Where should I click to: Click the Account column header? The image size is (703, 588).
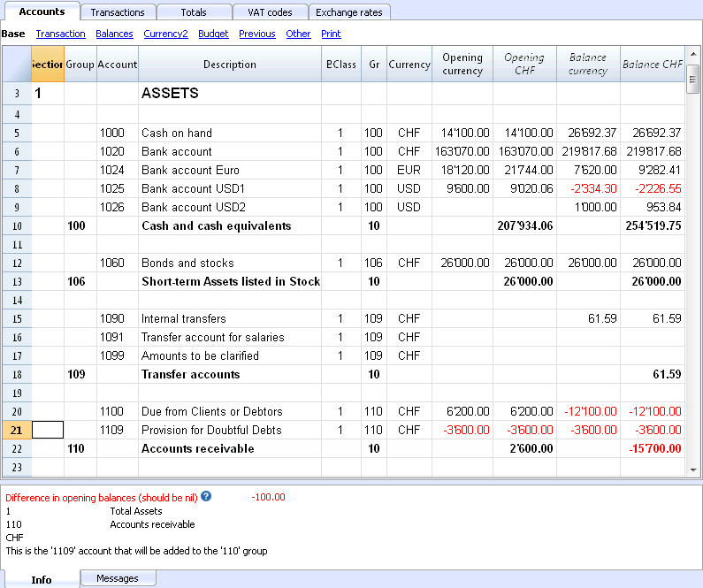118,64
